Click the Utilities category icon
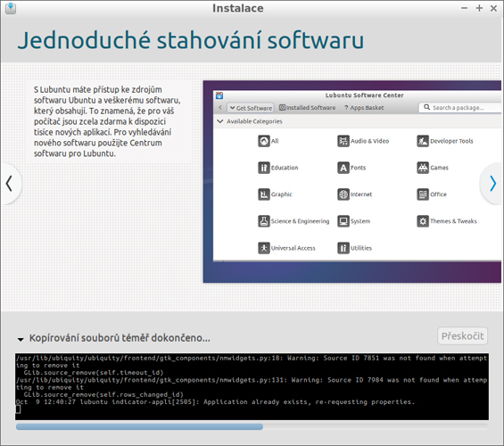The image size is (504, 446). (x=343, y=248)
